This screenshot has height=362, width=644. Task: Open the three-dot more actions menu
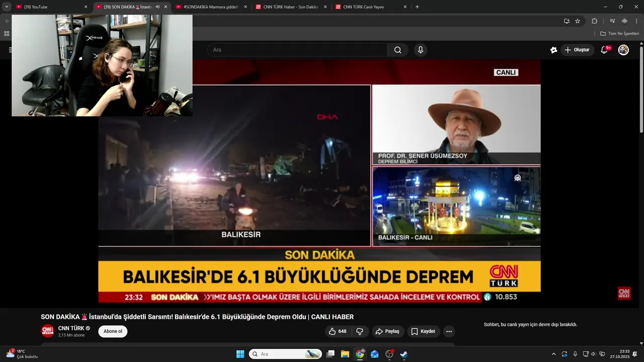click(449, 331)
